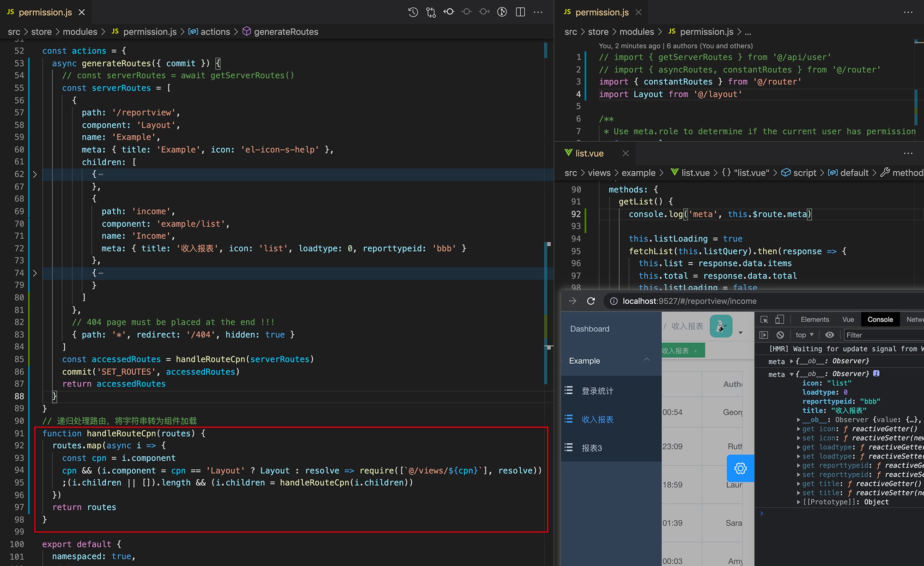Click the blue settings gear on the webpage

tap(740, 468)
